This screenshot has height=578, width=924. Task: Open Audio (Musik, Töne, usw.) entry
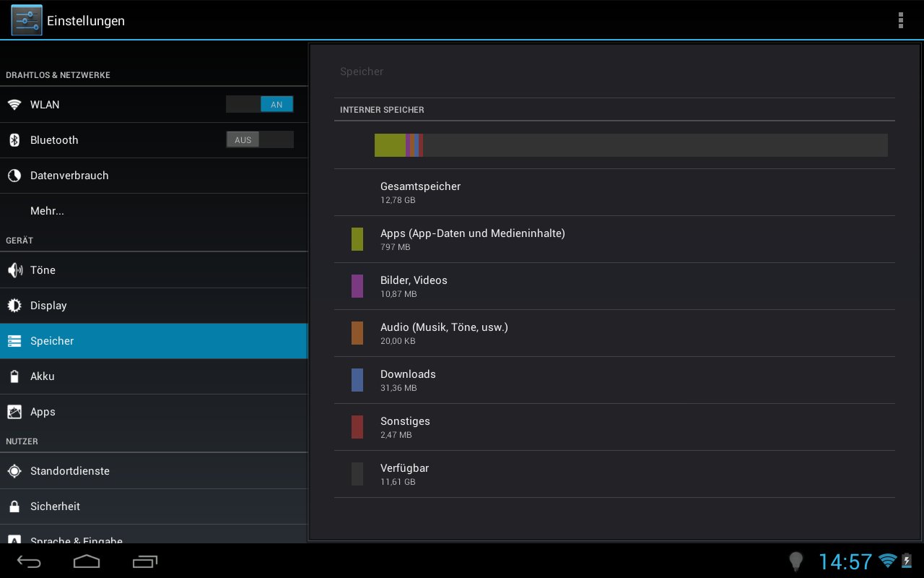click(x=614, y=333)
